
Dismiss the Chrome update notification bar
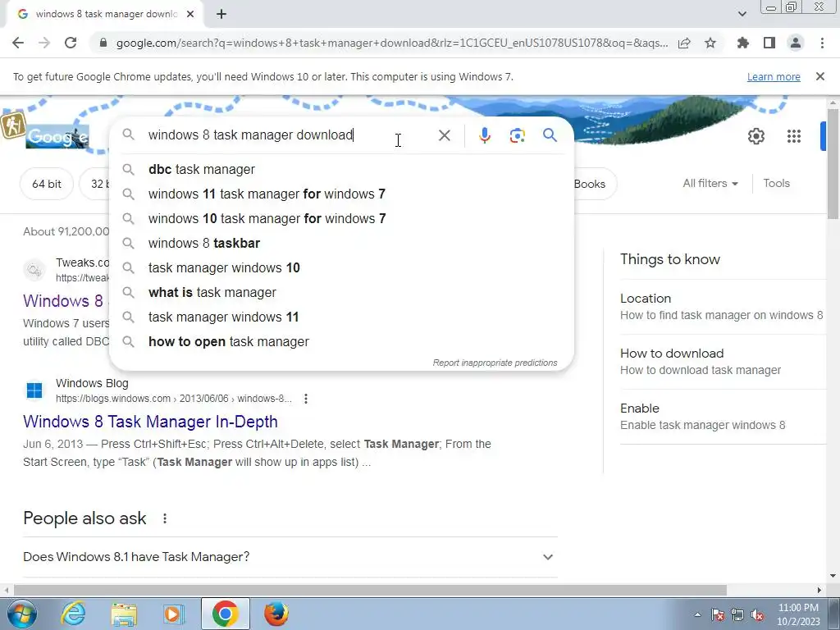pyautogui.click(x=819, y=76)
